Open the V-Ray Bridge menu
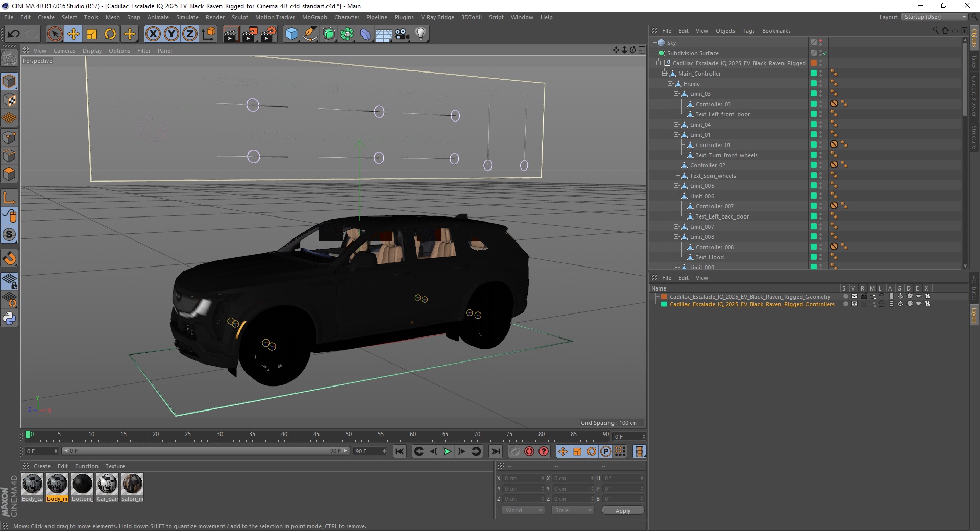The image size is (980, 531). click(437, 17)
